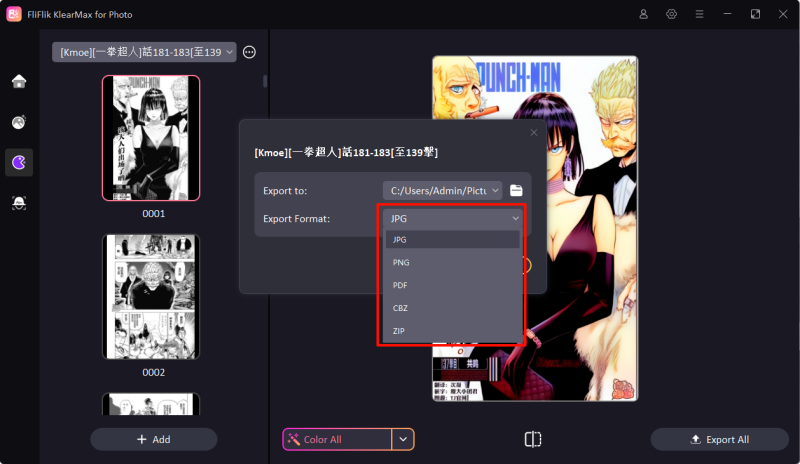Open the face enhancement tool in sidebar
Screen dimensions: 800x464
point(19,203)
